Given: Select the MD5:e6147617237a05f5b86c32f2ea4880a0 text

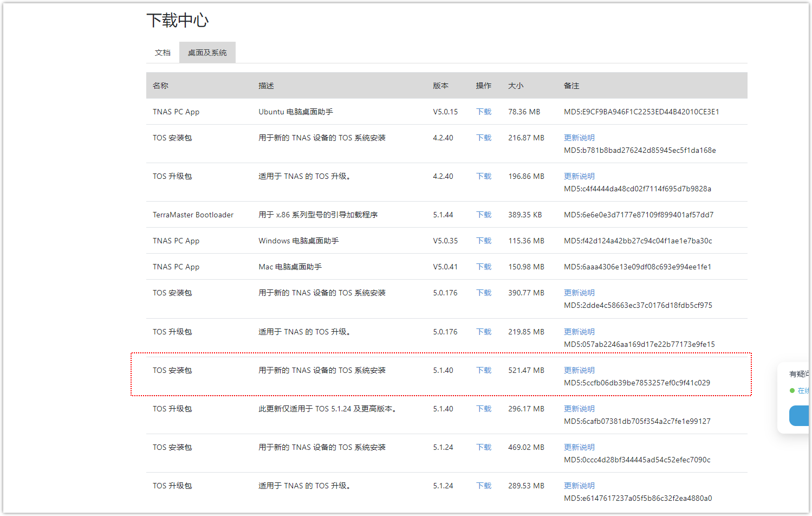Looking at the screenshot, I should [638, 498].
